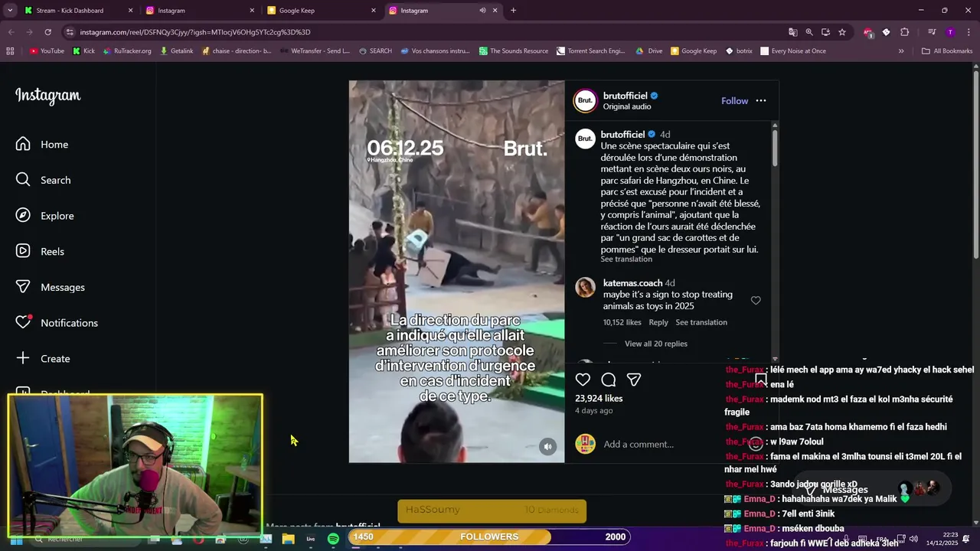Open a new tab with the plus button
The width and height of the screenshot is (980, 551).
click(x=513, y=11)
